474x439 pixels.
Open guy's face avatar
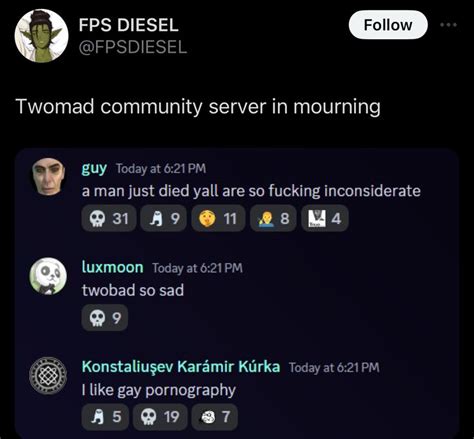[48, 176]
